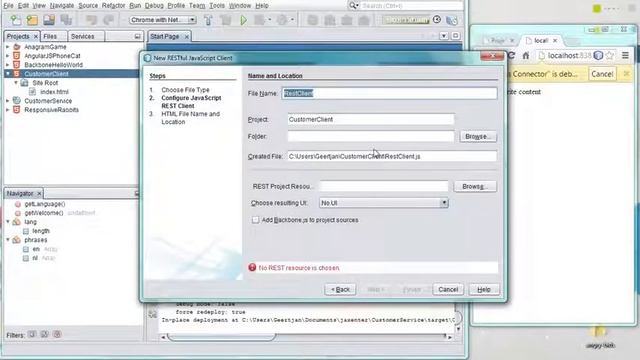The image size is (640, 360).
Task: Click the first Navigator filter icon
Action: pos(32,334)
